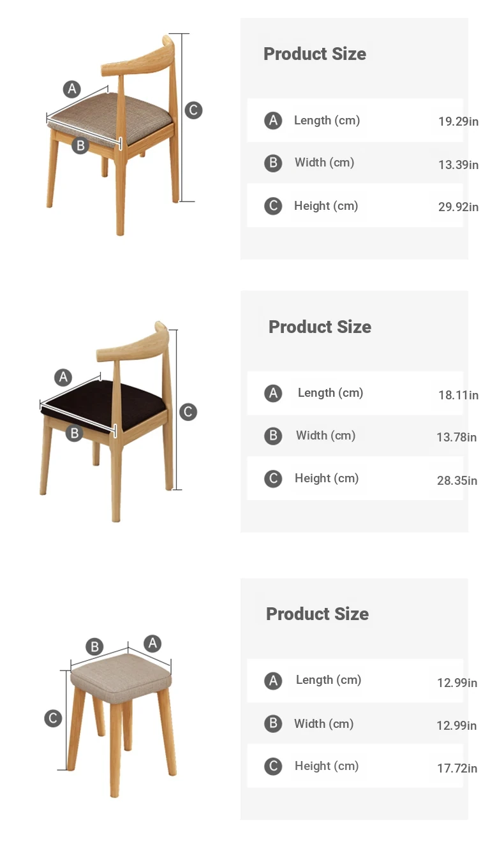Select the 19.29in length value
The image size is (504, 851).
pos(458,121)
